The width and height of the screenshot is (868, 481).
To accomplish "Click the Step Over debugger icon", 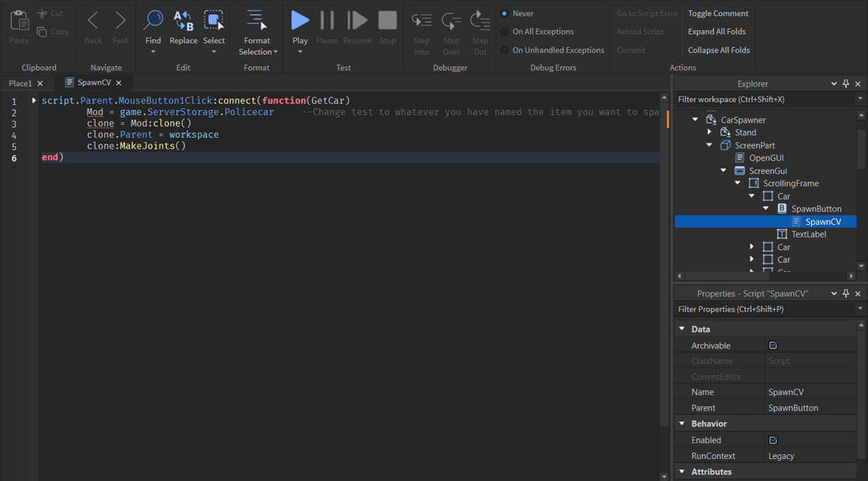I will pos(451,20).
